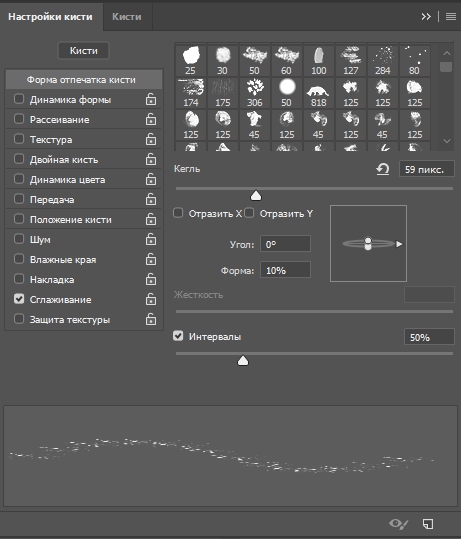Image resolution: width=461 pixels, height=539 pixels.
Task: Unlock the Динамика формы lock icon
Action: pyautogui.click(x=151, y=99)
